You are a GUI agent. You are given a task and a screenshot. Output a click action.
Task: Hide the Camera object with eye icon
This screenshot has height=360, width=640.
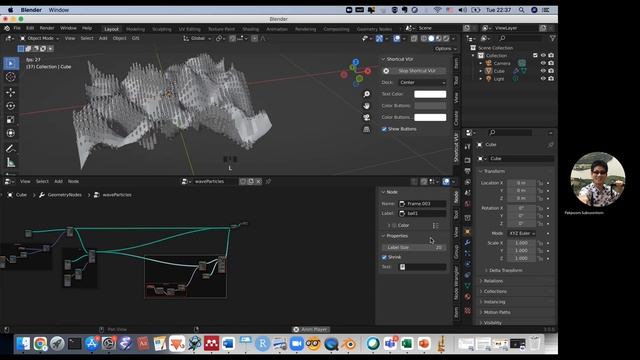click(x=543, y=63)
